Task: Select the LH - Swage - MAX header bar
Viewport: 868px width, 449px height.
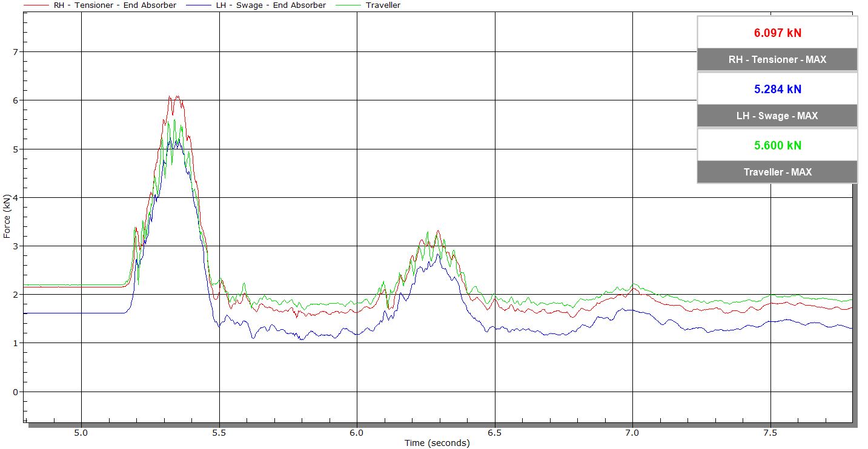Action: tap(777, 116)
